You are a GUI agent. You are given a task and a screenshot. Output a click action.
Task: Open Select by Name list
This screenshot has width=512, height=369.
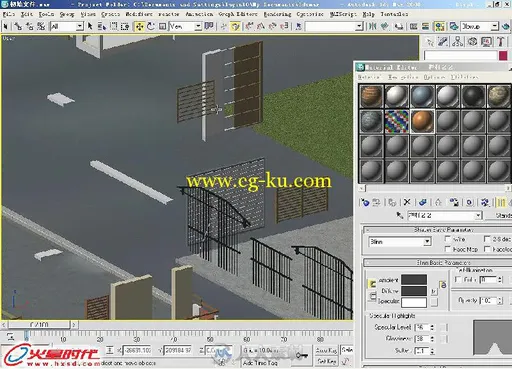coord(102,26)
